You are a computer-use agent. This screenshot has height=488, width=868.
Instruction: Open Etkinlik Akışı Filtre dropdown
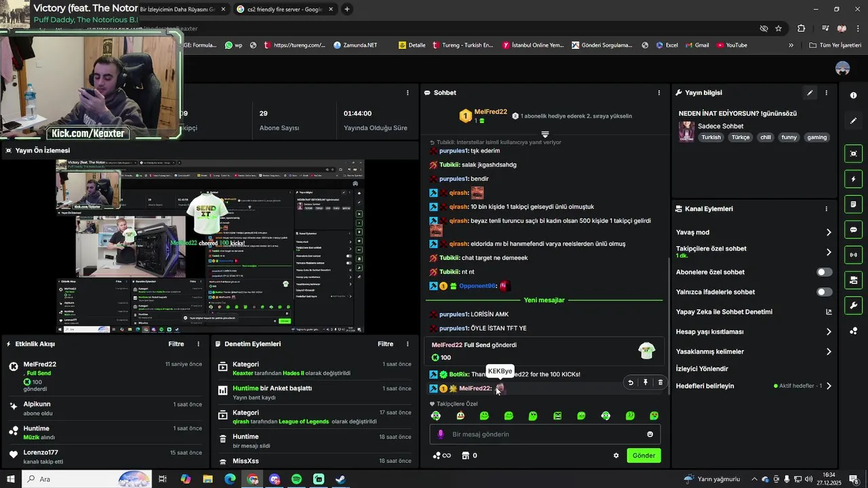176,344
